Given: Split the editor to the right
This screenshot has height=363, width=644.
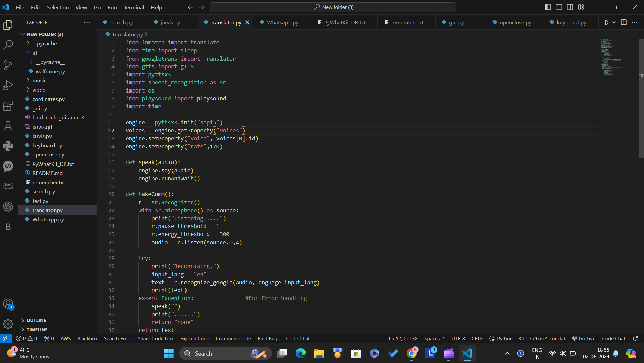Looking at the screenshot, I should (624, 22).
